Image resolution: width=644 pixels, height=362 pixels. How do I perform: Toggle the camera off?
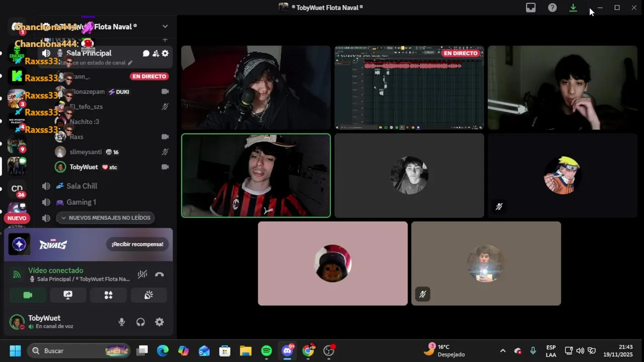[28, 295]
